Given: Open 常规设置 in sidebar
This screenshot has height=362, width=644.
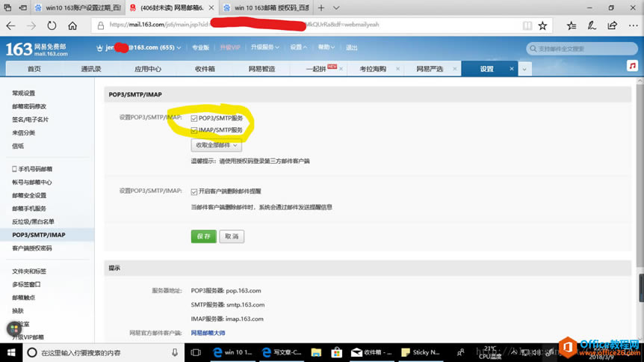Looking at the screenshot, I should pos(23,93).
